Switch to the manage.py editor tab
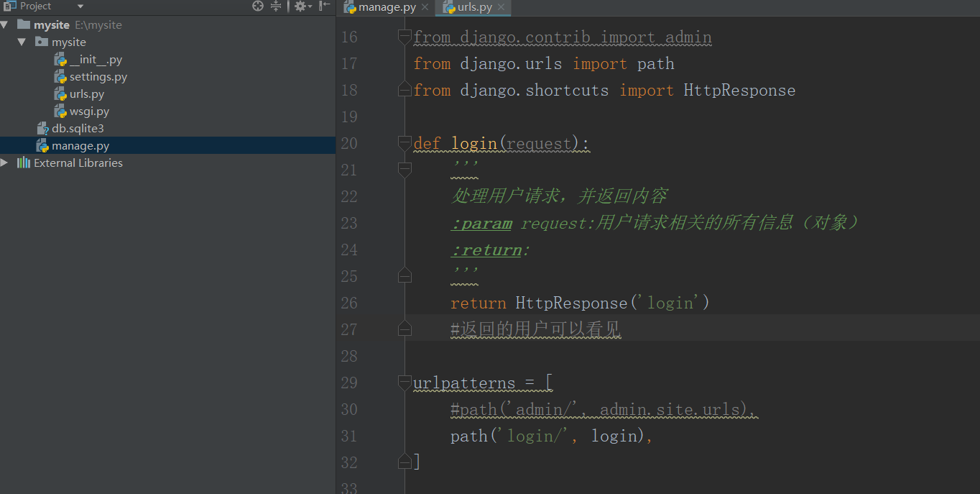Screen dimensions: 980x494 click(387, 7)
